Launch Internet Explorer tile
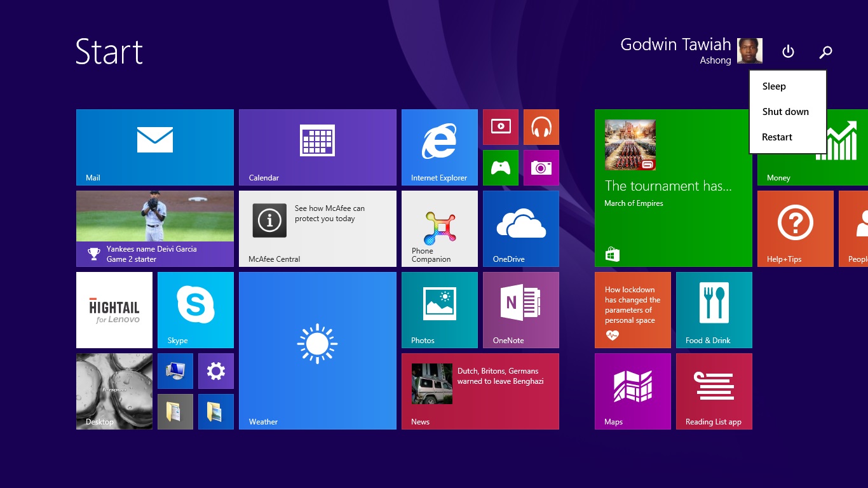Image resolution: width=868 pixels, height=488 pixels. (x=440, y=147)
